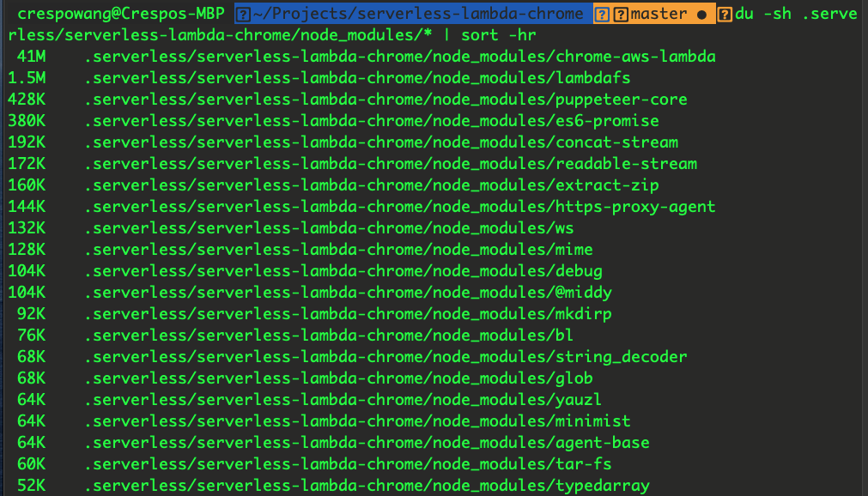Screen dimensions: 868x496
Task: Select the 172K size value
Action: (27, 165)
